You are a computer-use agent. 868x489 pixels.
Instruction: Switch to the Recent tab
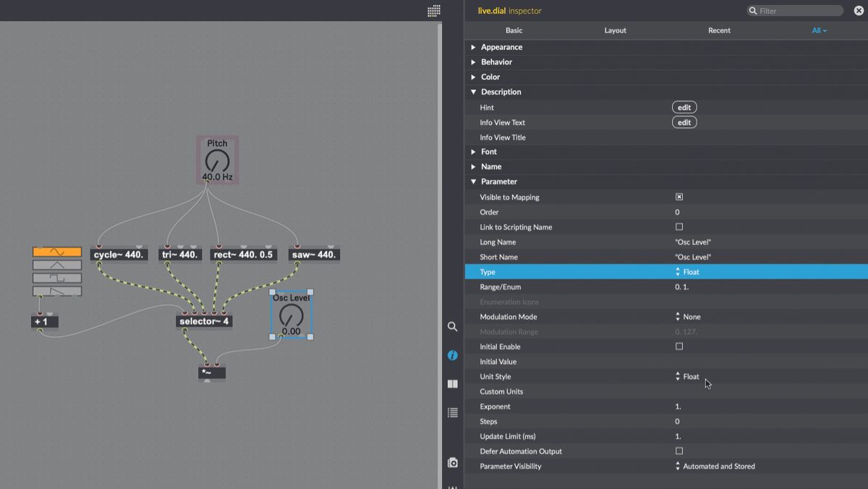tap(719, 30)
